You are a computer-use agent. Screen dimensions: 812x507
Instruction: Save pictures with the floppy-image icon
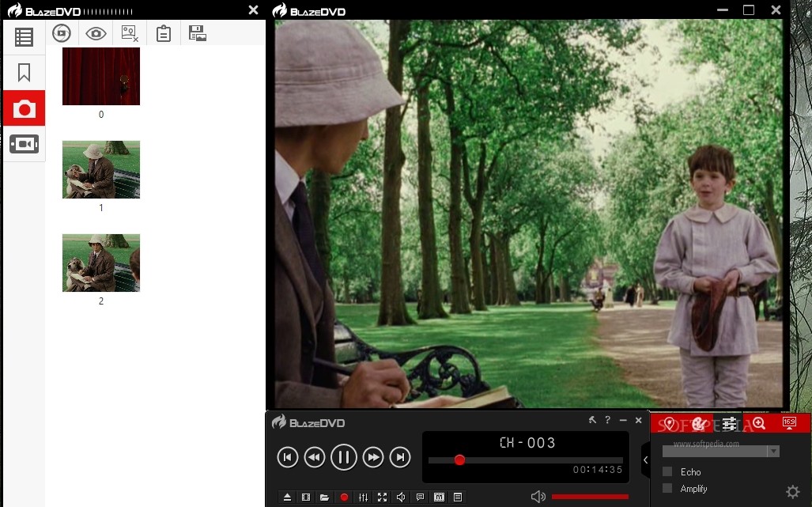pyautogui.click(x=198, y=33)
